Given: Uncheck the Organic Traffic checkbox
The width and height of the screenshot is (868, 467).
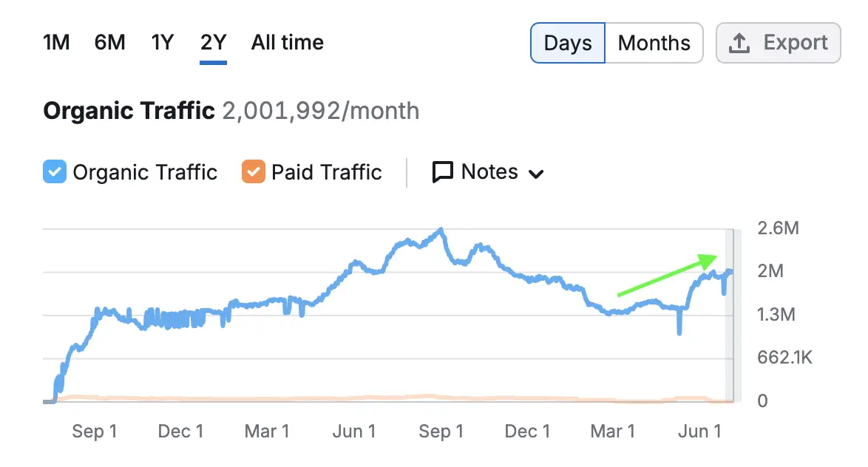Looking at the screenshot, I should click(54, 171).
